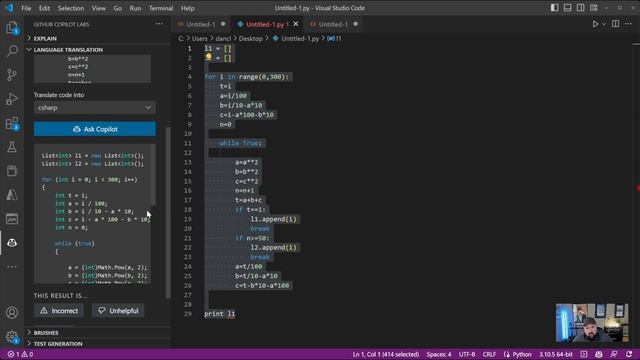Toggle Primary Side Bar layout icon
The width and height of the screenshot is (640, 360).
click(x=554, y=8)
